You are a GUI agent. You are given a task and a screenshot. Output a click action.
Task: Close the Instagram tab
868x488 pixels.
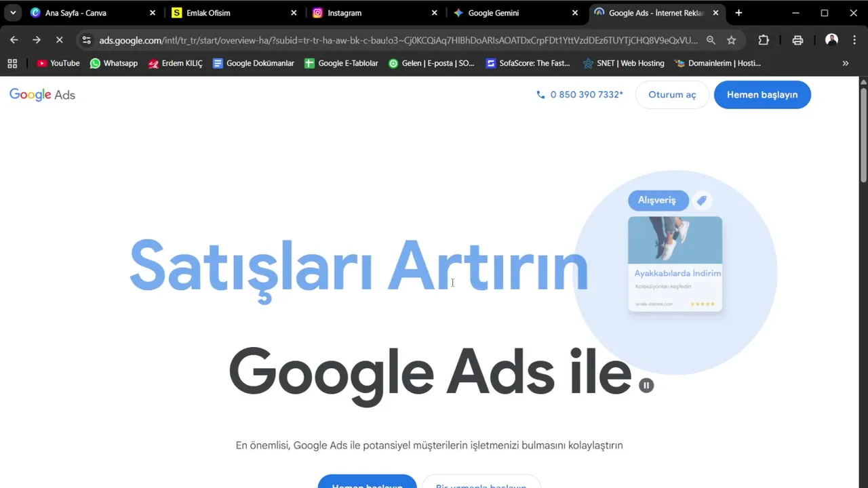tap(435, 13)
